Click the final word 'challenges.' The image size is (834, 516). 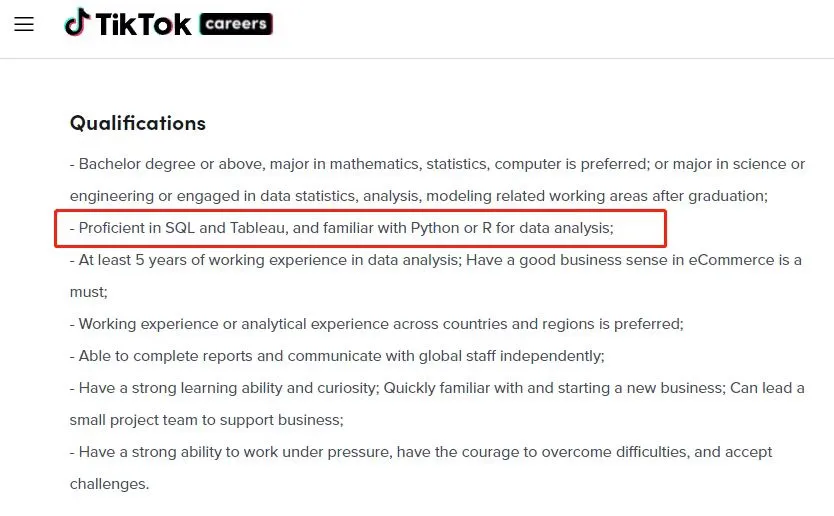pyautogui.click(x=110, y=484)
